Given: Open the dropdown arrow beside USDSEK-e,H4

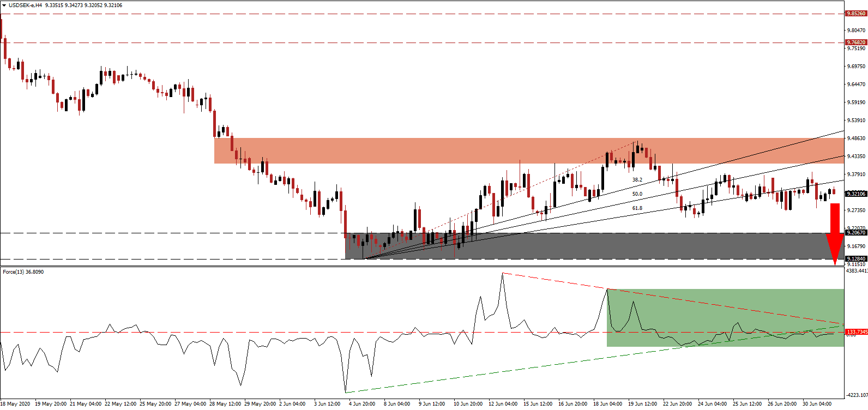Looking at the screenshot, I should pyautogui.click(x=4, y=5).
